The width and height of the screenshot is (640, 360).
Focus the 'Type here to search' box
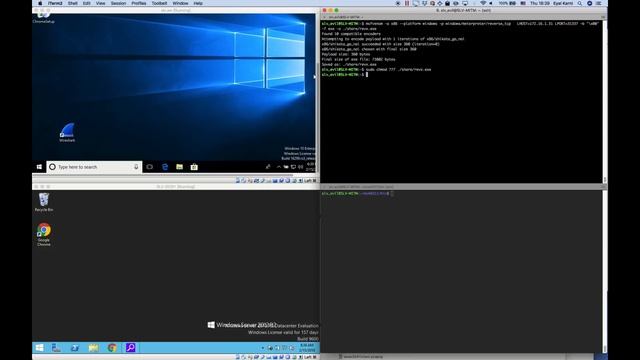tap(94, 167)
